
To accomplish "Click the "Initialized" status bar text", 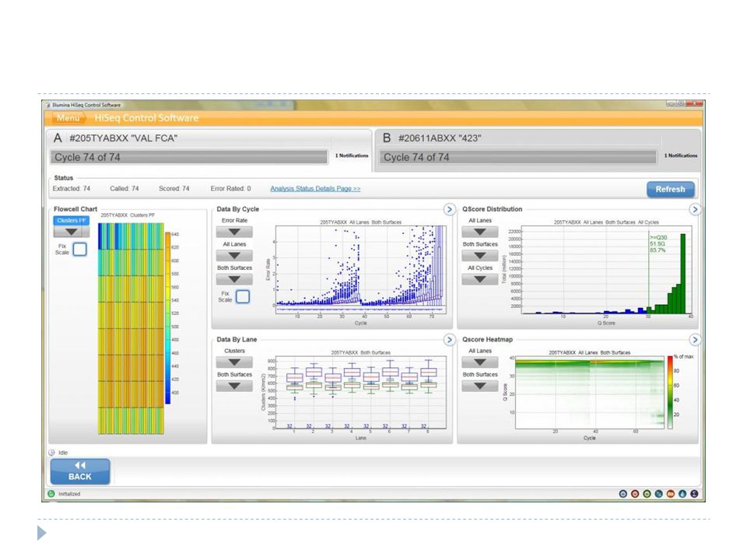I will (69, 494).
